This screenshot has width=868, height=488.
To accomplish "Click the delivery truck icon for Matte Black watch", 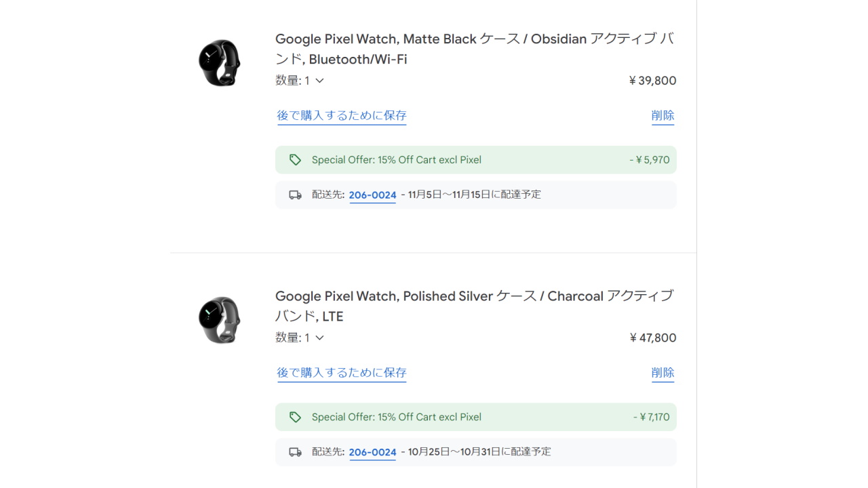I will pyautogui.click(x=295, y=195).
